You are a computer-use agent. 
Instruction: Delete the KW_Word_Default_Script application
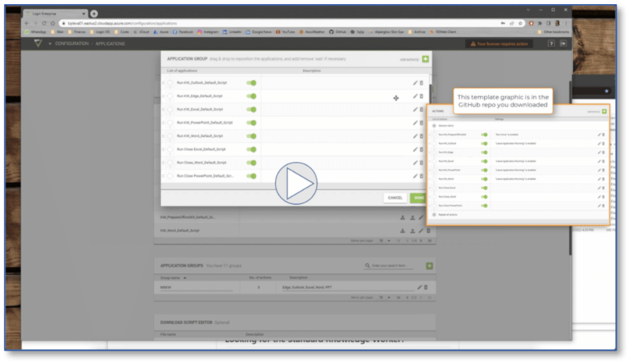point(429,231)
